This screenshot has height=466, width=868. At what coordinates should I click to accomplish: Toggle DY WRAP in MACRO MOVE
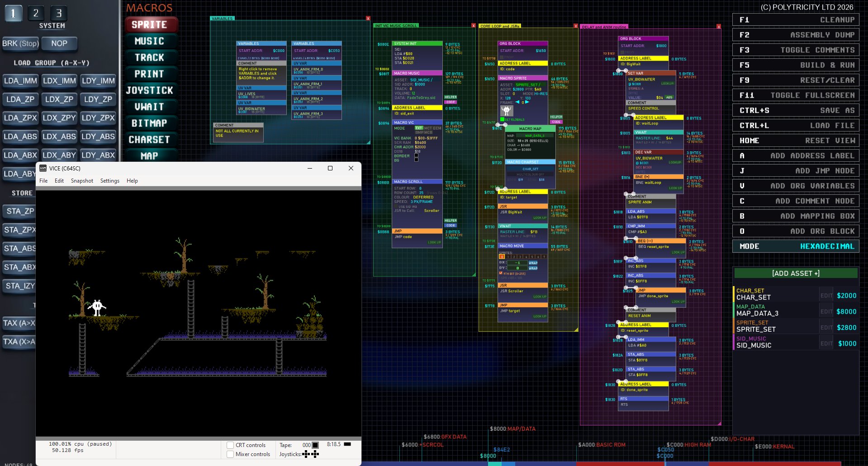533,268
